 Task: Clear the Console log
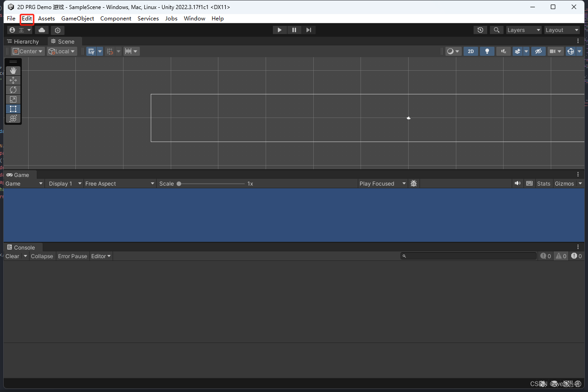pos(12,256)
